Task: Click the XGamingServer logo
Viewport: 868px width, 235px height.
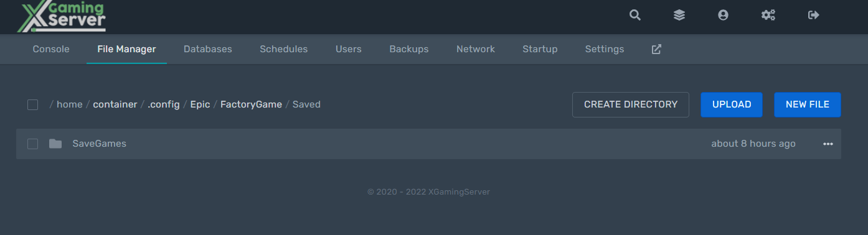Action: (62, 17)
